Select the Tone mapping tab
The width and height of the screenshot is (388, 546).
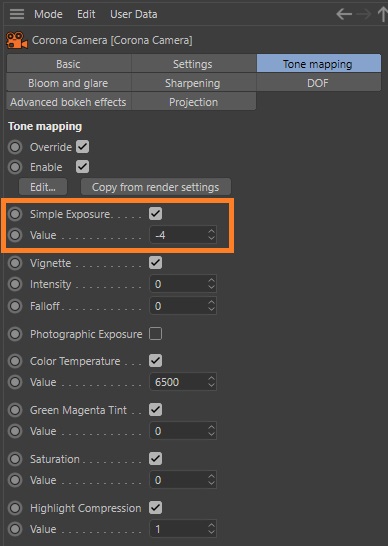pos(318,63)
